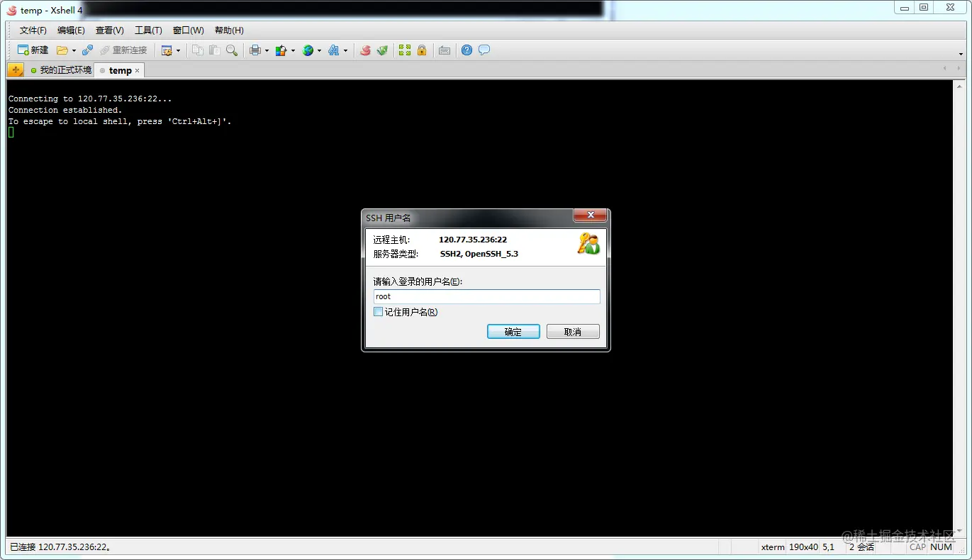Click the disconnect link icon
972x560 pixels.
point(87,50)
